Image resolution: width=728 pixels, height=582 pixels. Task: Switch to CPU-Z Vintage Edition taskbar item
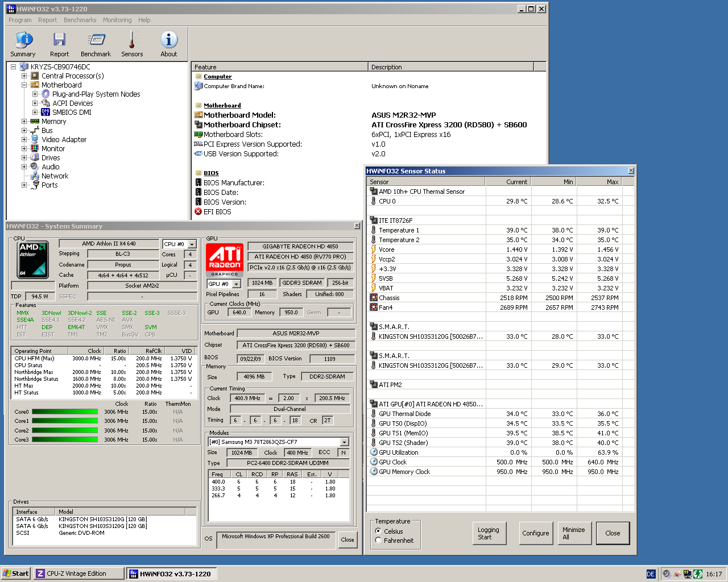coord(78,573)
